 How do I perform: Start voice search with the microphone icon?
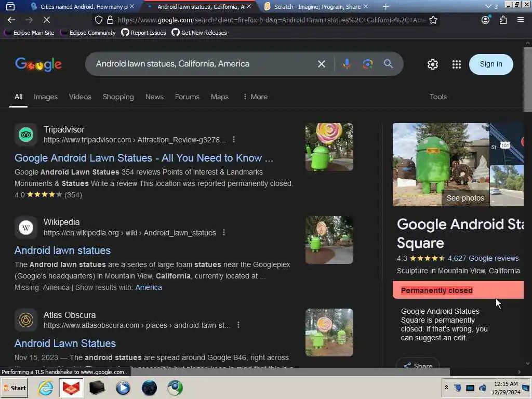347,64
